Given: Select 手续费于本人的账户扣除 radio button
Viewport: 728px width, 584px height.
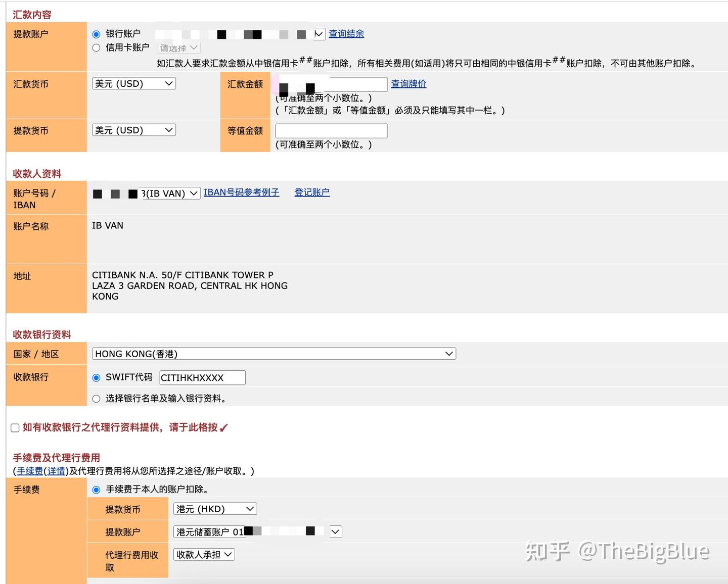Looking at the screenshot, I should pyautogui.click(x=96, y=490).
